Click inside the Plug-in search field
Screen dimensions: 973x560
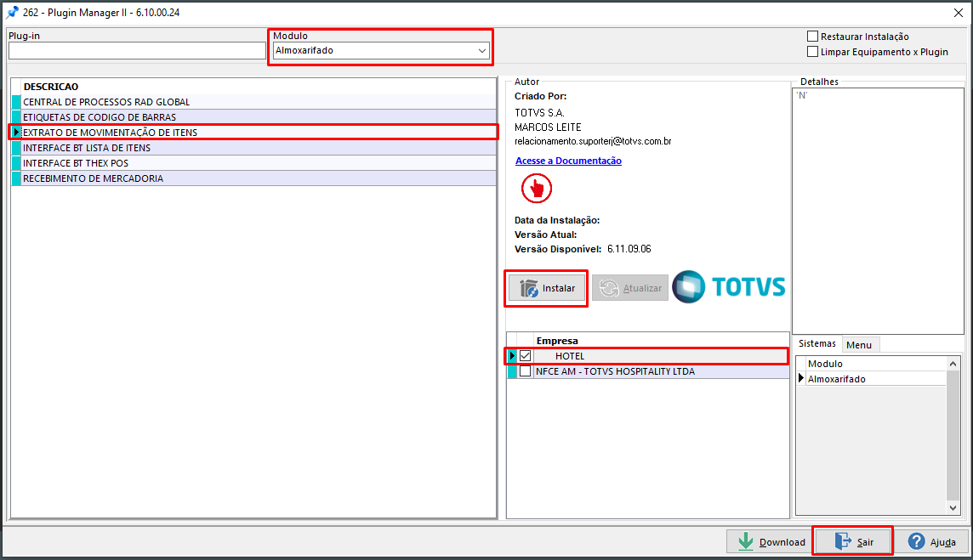point(136,50)
